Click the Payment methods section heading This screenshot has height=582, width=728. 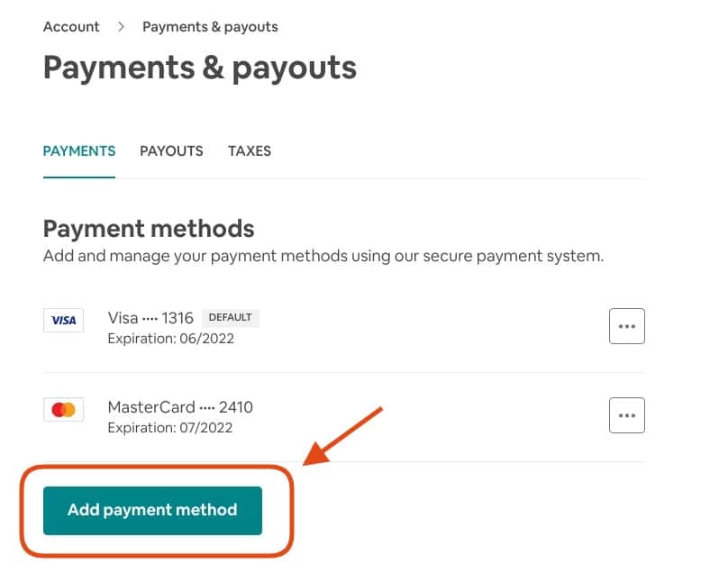click(148, 229)
